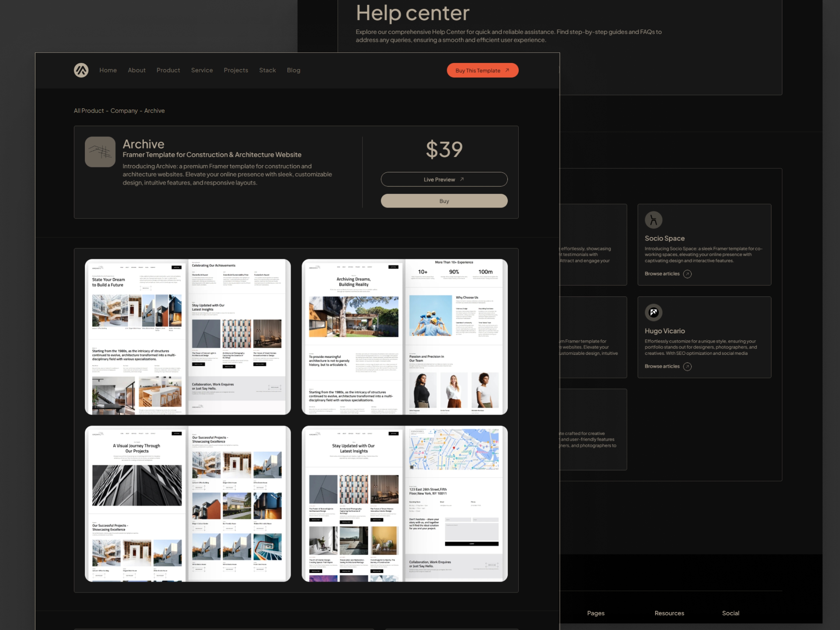
Task: Select the Blog navigation menu item
Action: [293, 70]
